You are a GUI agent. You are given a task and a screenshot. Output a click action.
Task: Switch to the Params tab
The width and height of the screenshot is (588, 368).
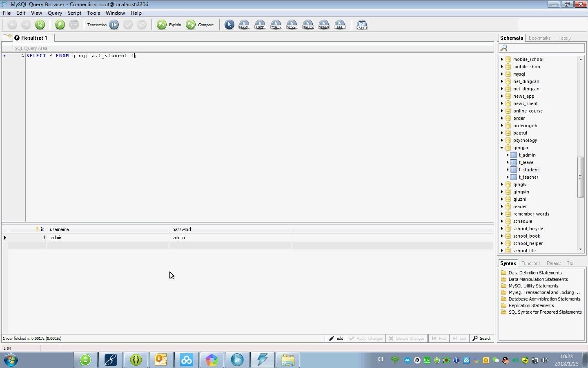click(554, 263)
